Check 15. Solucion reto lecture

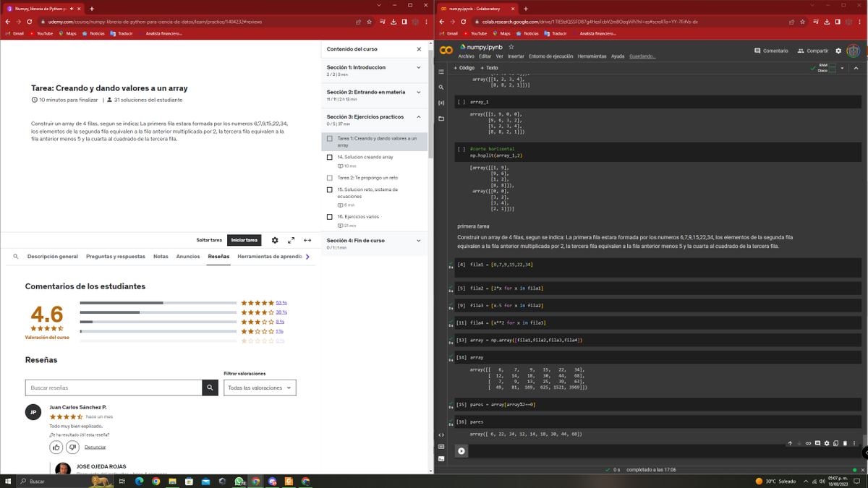(x=330, y=190)
